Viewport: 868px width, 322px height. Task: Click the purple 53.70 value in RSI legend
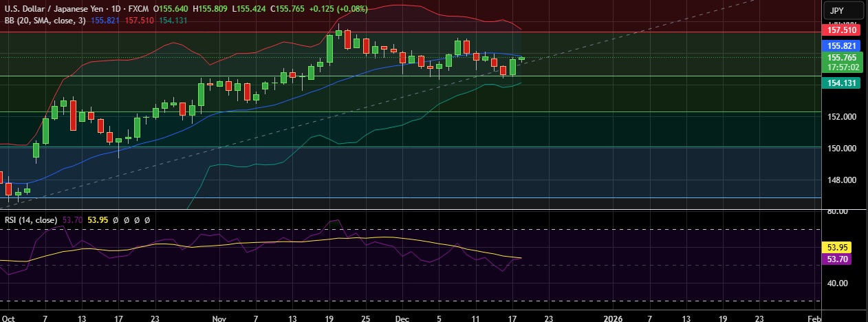72,220
